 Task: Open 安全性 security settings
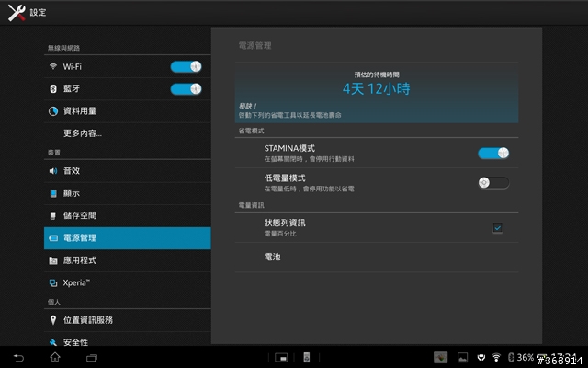pos(128,339)
